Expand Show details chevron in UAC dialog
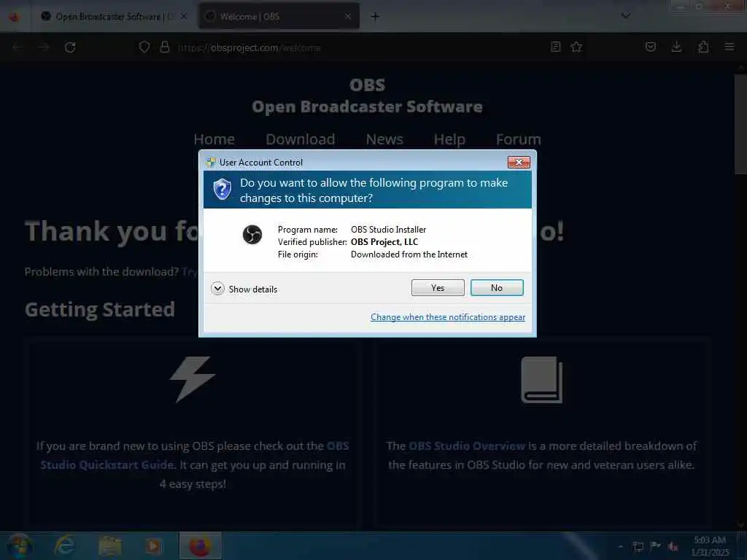Image resolution: width=747 pixels, height=560 pixels. pos(217,289)
